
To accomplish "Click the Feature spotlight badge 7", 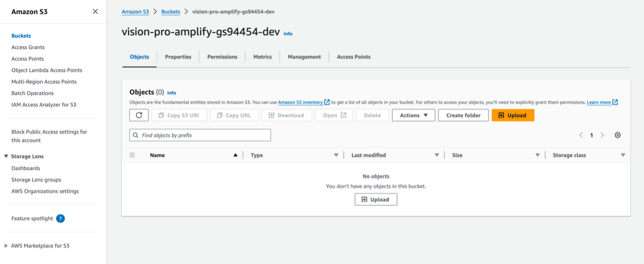I will pyautogui.click(x=61, y=218).
